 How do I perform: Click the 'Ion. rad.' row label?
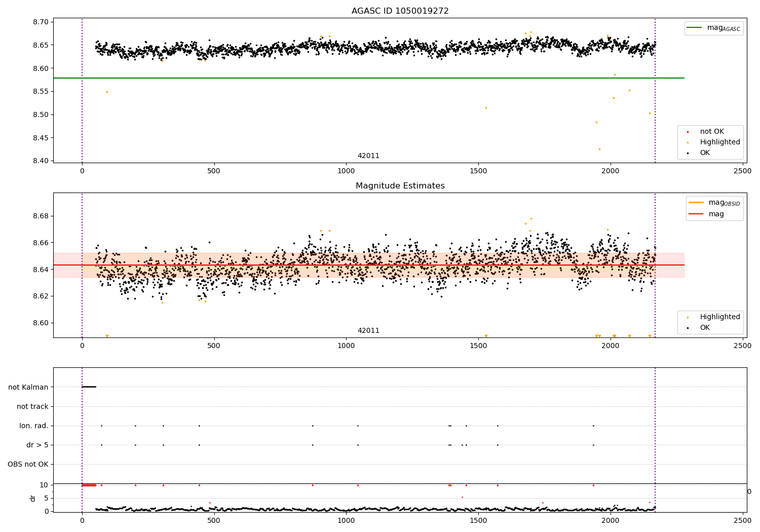[34, 426]
